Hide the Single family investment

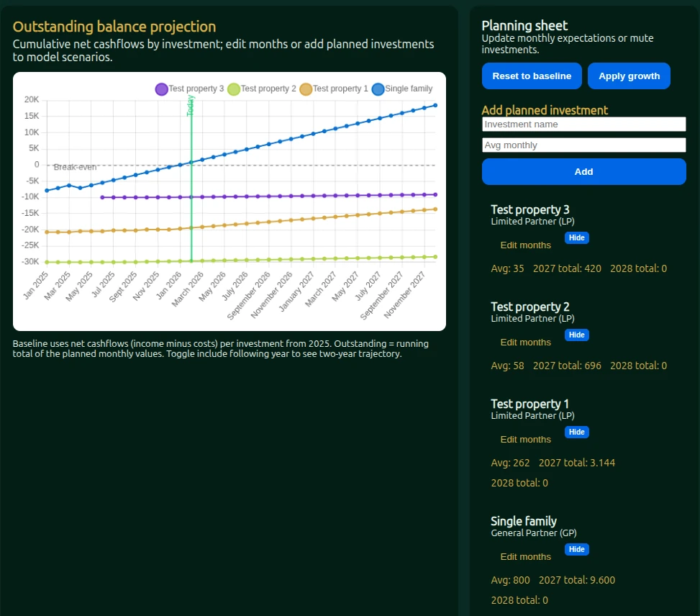576,549
